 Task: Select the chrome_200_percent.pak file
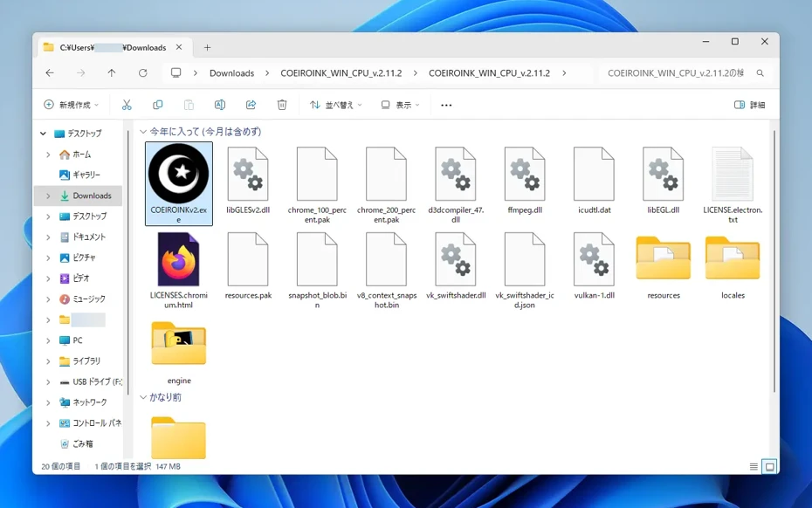click(386, 184)
